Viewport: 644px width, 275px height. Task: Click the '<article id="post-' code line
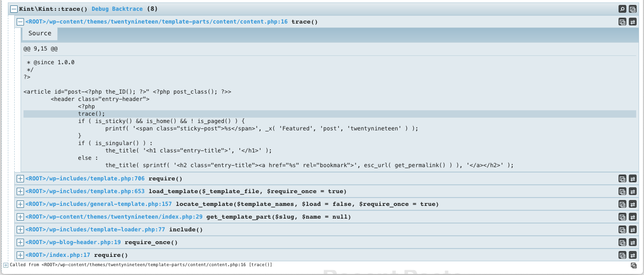tap(127, 92)
